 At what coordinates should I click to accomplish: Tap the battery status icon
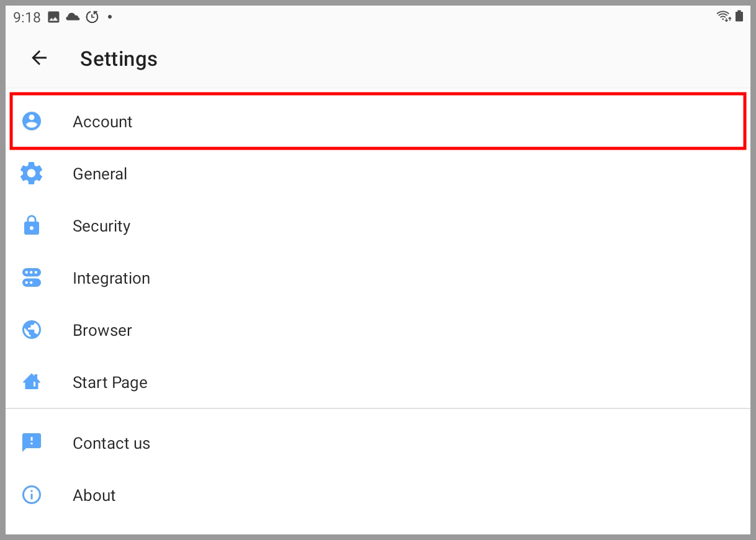tap(739, 16)
